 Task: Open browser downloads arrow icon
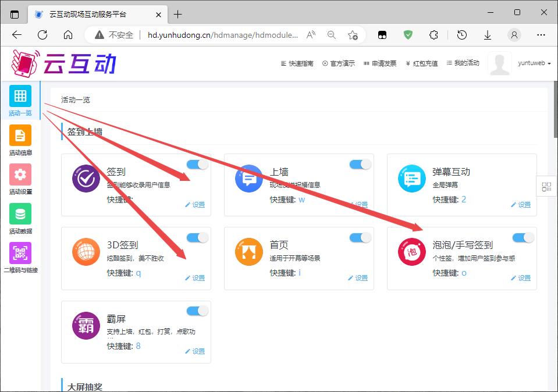488,35
